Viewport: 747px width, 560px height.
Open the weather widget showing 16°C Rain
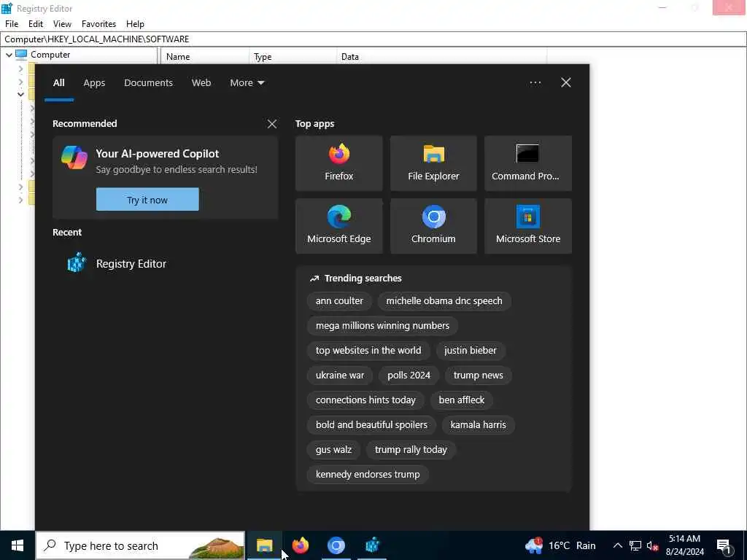point(560,545)
